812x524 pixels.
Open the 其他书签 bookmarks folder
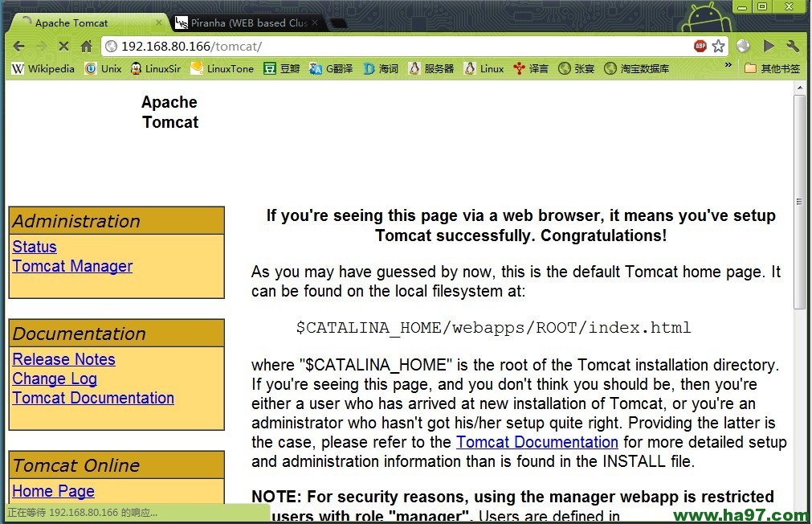[776, 69]
